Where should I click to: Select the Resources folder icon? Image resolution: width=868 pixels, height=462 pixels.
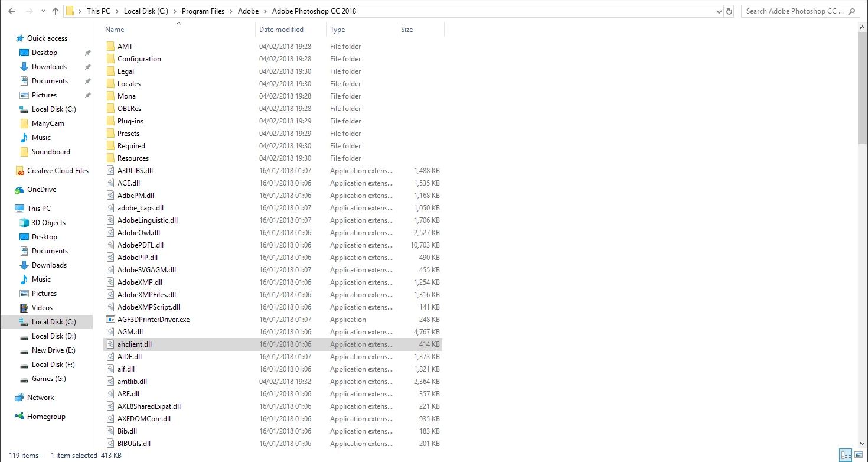110,158
